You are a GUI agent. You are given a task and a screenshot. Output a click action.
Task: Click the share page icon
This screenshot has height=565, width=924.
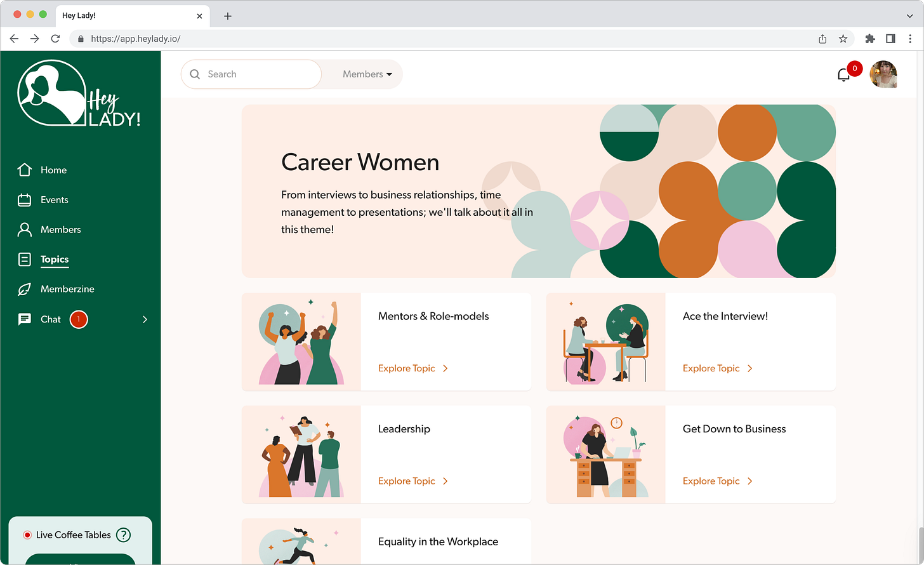point(822,39)
